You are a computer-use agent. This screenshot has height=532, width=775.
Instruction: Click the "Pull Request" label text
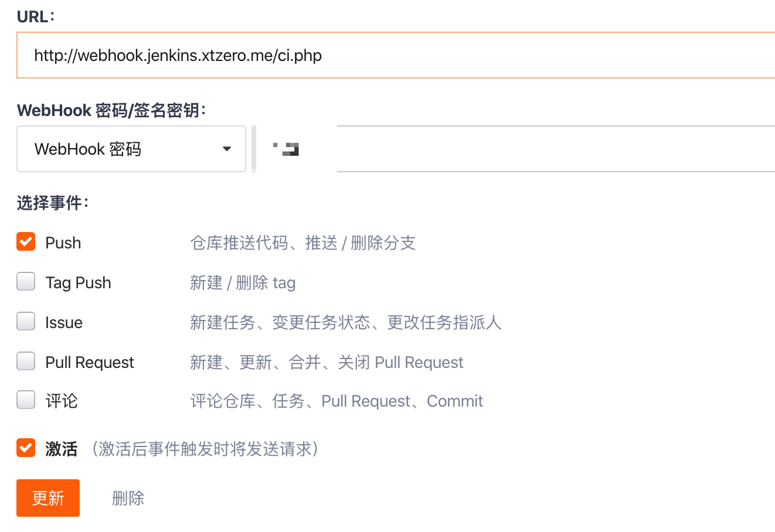(x=90, y=363)
